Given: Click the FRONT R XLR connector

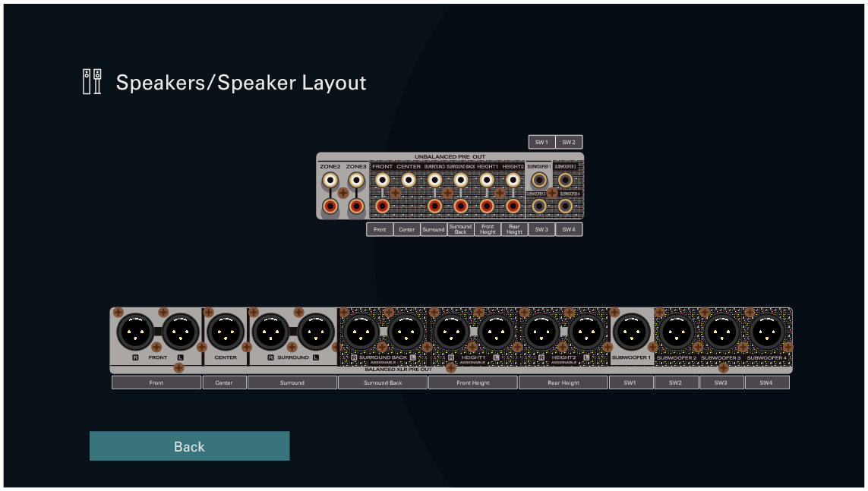Looking at the screenshot, I should click(x=134, y=332).
